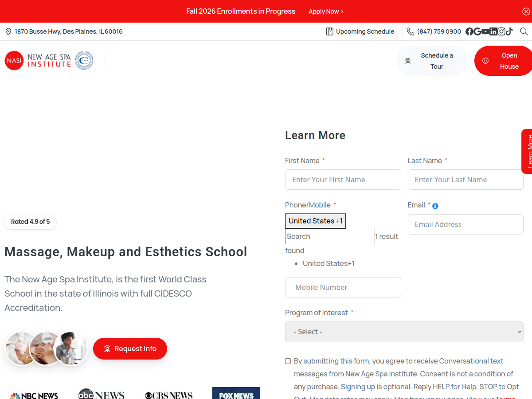Click Fall 2026 Enrollments in Progress text
Viewport: 532px width, 399px height.
pos(241,11)
